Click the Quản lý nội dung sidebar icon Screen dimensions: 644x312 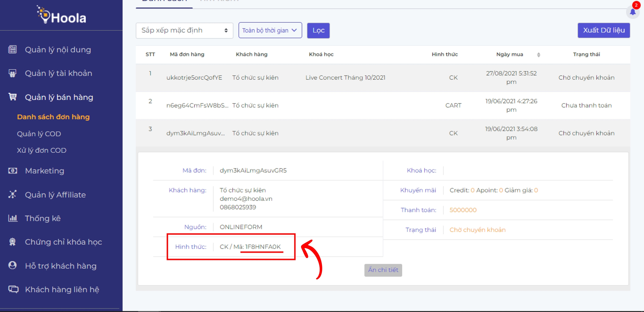pos(13,49)
